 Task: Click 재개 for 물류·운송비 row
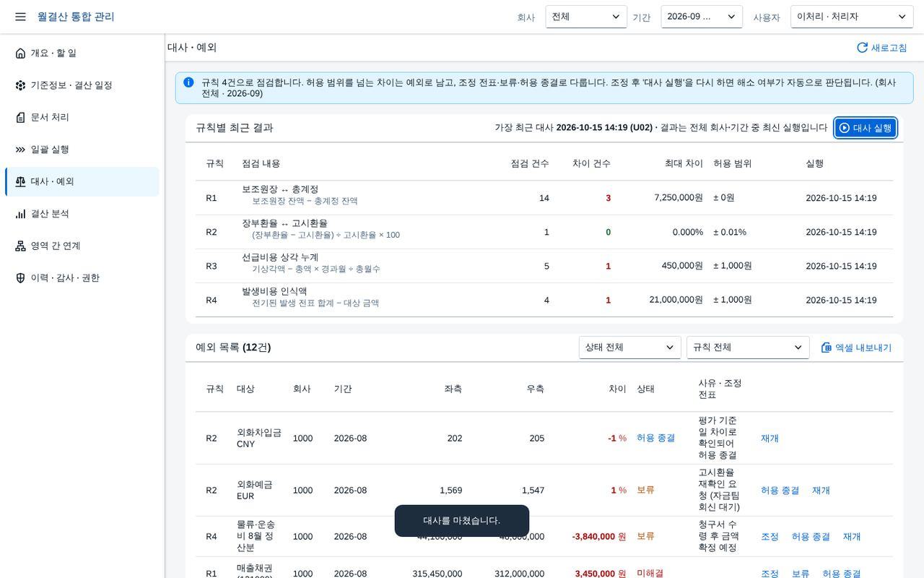pyautogui.click(x=852, y=537)
